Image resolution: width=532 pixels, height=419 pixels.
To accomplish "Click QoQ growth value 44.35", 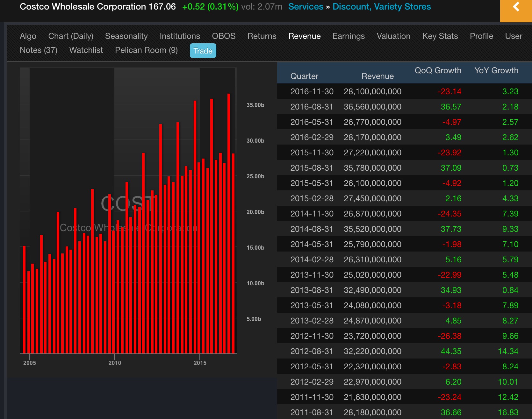I will click(451, 352).
